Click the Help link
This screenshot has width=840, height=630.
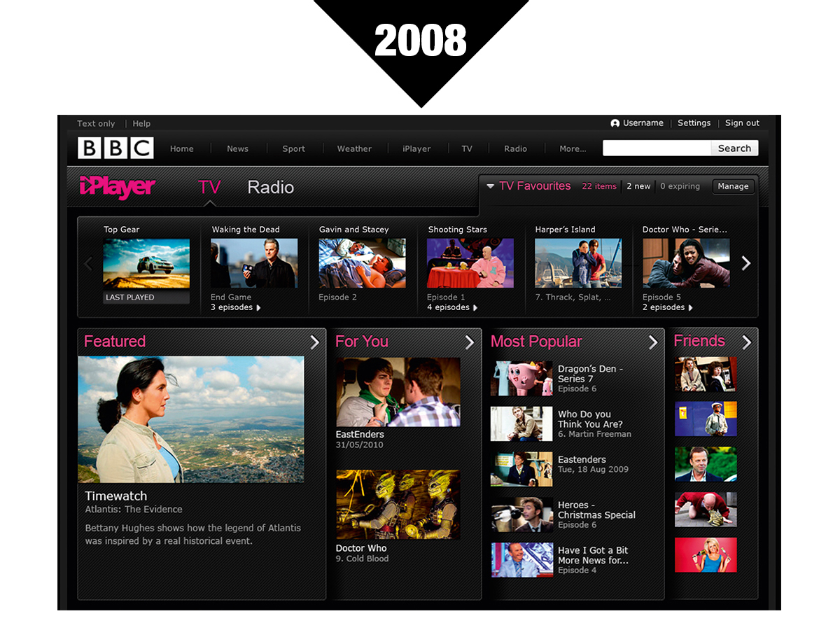pos(141,123)
